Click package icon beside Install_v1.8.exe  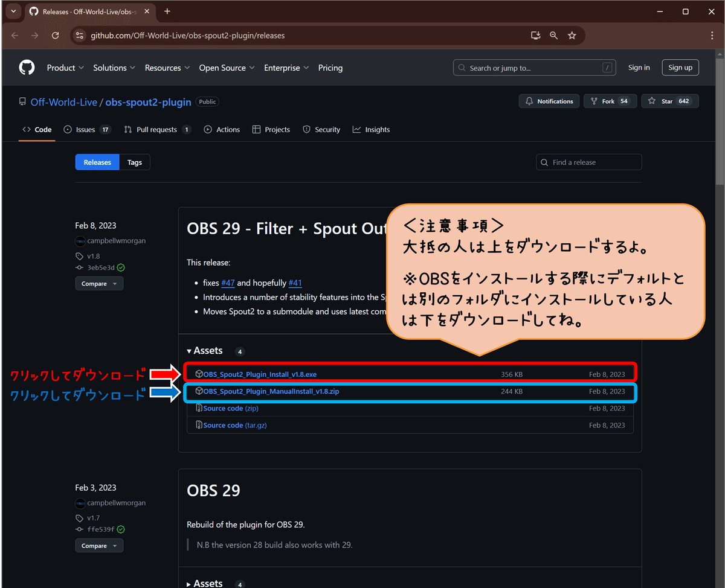click(199, 374)
